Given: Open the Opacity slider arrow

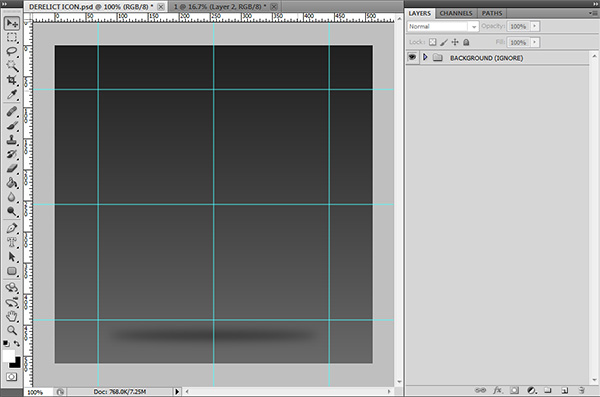Looking at the screenshot, I should click(535, 26).
